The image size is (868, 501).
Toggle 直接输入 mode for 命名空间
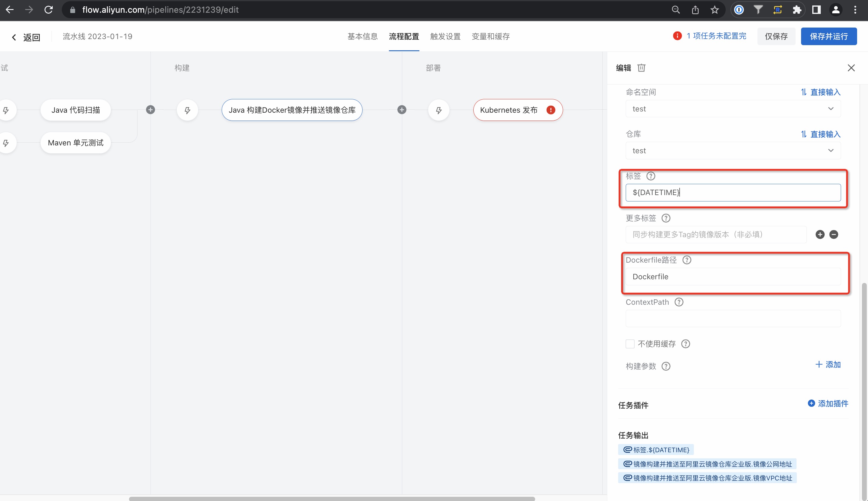click(820, 92)
